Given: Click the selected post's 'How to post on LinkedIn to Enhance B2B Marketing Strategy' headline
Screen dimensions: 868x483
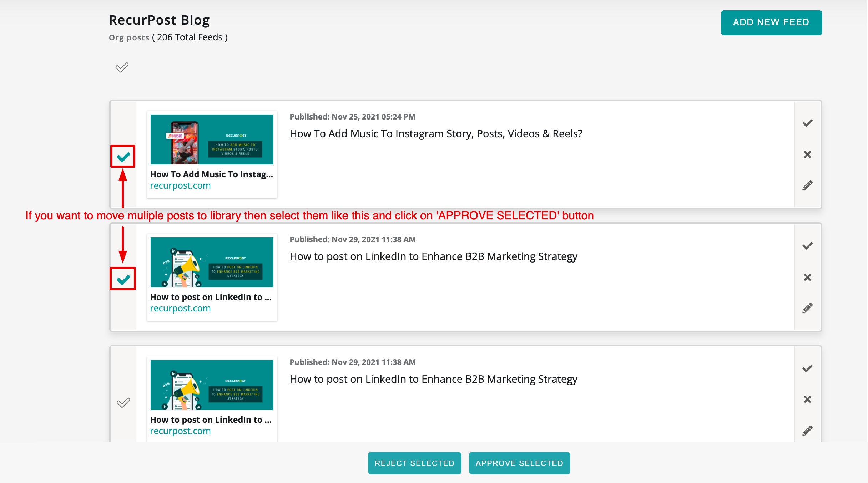Looking at the screenshot, I should point(434,256).
